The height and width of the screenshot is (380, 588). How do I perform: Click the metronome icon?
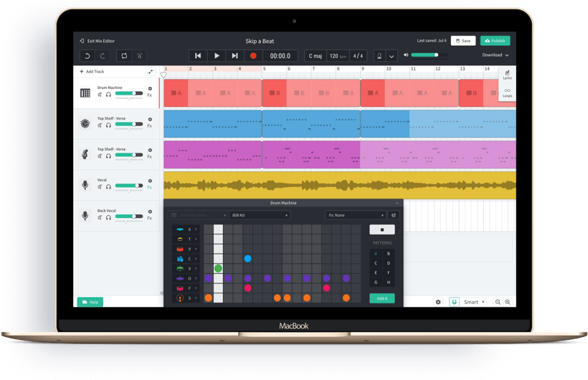(377, 56)
